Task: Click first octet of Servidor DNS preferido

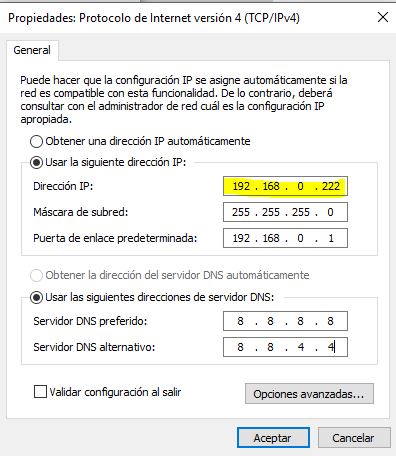Action: pyautogui.click(x=240, y=321)
